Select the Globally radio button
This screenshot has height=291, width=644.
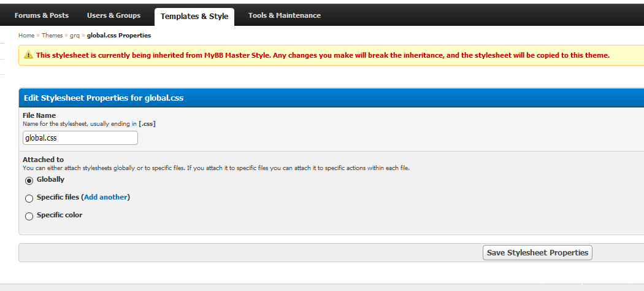click(x=29, y=180)
